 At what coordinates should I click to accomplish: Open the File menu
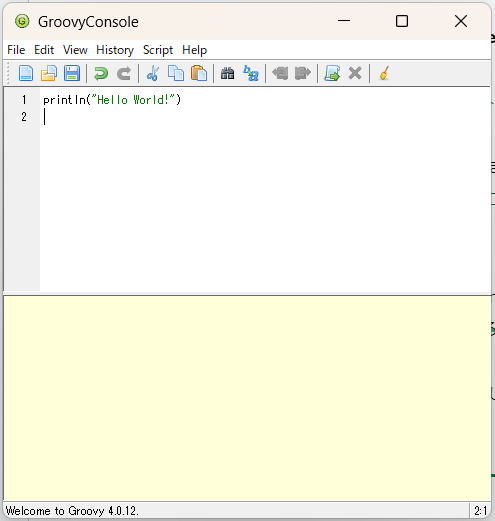(x=16, y=50)
